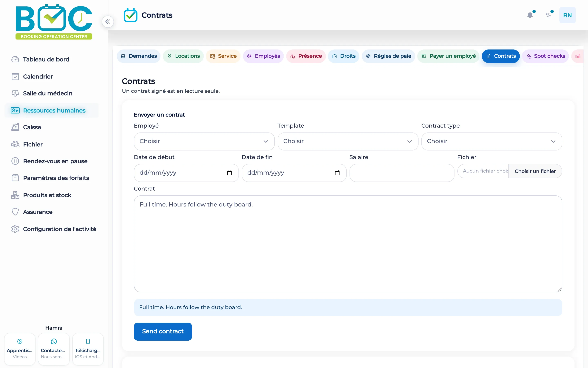588x368 pixels.
Task: Open the WhatsApp Contactez card
Action: pyautogui.click(x=54, y=349)
